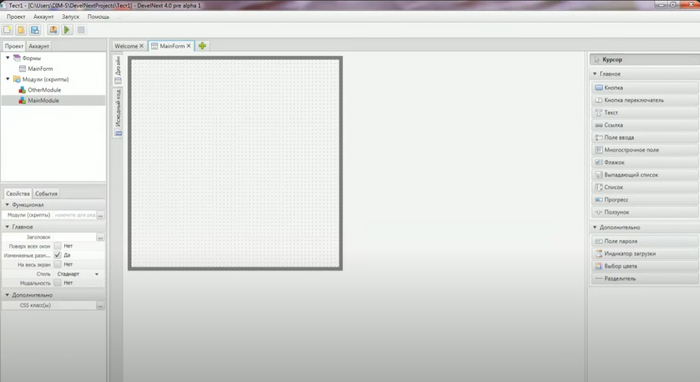
Task: Click the Save floppy disk toolbar icon
Action: (34, 30)
